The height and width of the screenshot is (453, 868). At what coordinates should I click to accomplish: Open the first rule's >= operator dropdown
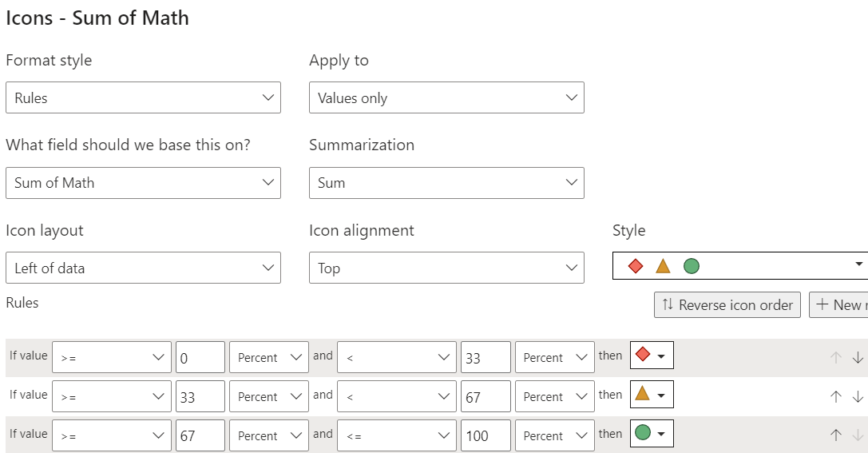(111, 358)
